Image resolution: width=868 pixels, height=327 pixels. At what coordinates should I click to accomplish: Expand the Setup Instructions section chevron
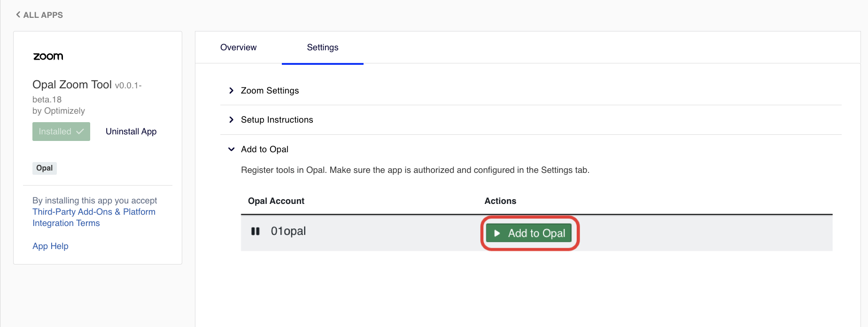tap(231, 120)
